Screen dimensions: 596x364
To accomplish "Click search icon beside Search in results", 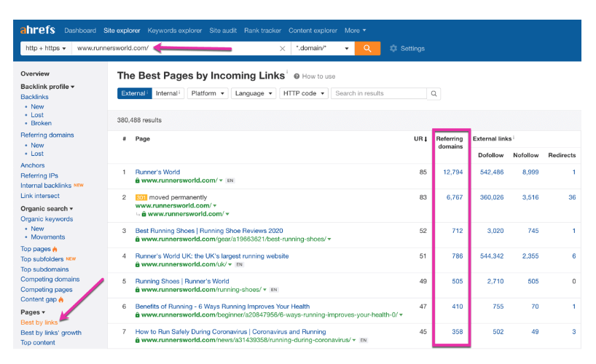I will point(434,94).
